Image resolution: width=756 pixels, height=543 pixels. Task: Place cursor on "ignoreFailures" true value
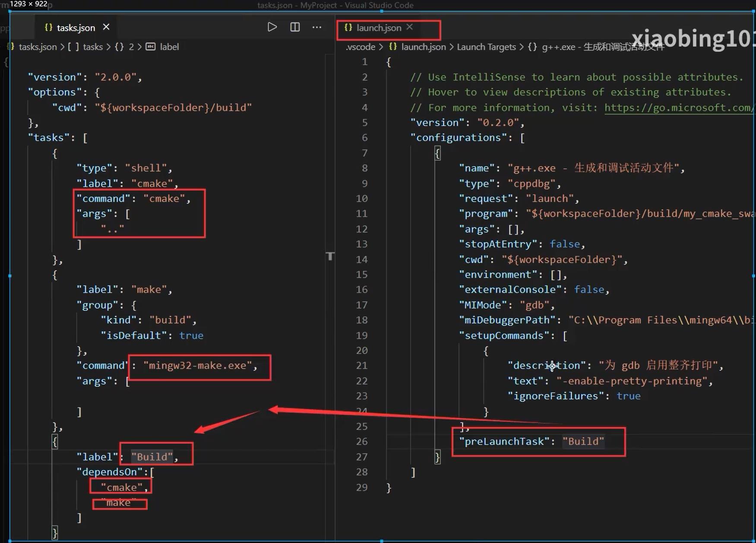[629, 396]
